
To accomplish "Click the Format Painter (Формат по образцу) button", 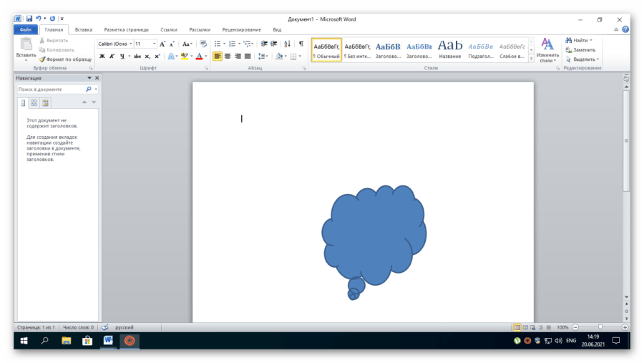I will point(65,59).
